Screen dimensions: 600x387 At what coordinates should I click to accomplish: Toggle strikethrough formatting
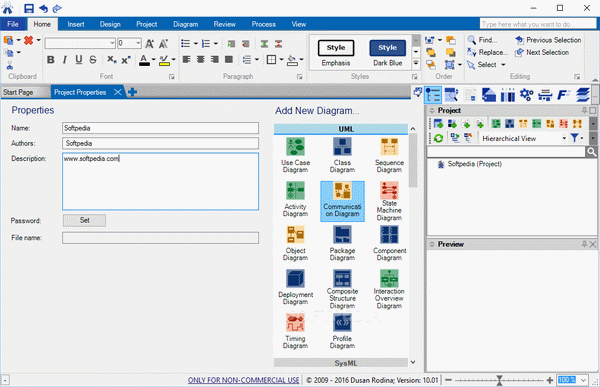93,60
